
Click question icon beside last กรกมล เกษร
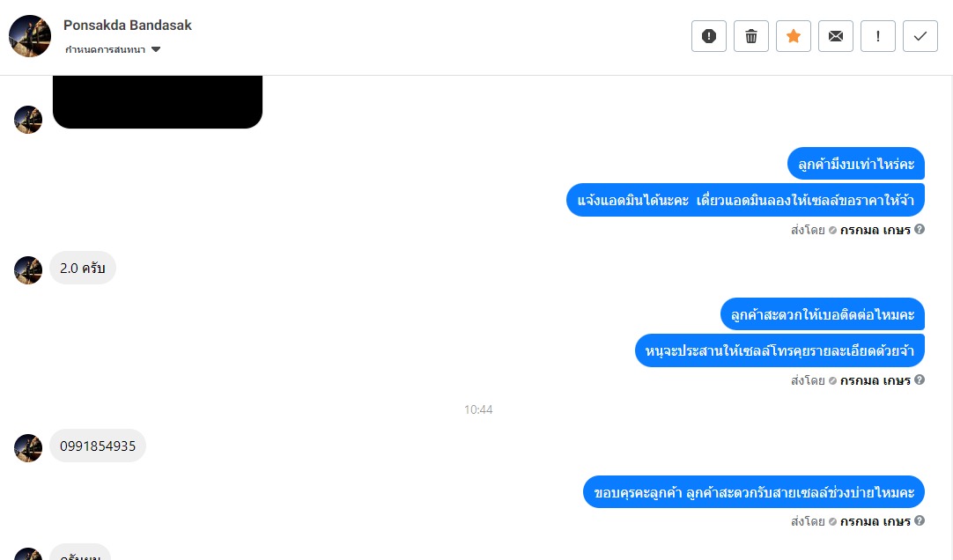click(x=920, y=520)
